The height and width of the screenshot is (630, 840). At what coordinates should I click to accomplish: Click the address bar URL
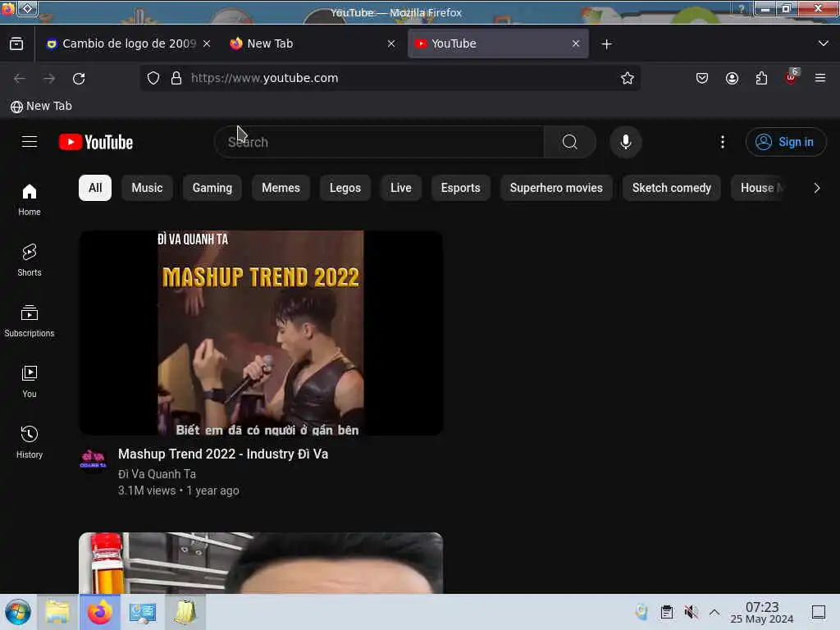[265, 78]
